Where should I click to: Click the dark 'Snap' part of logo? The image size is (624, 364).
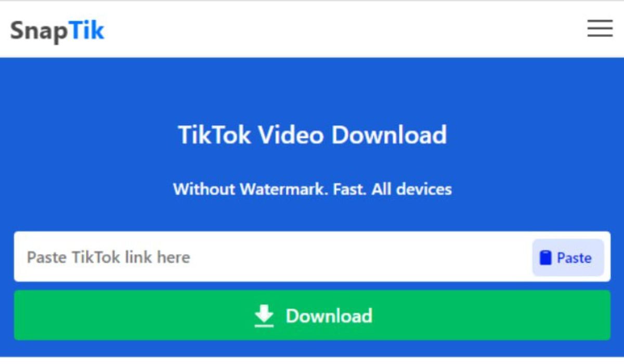(x=39, y=31)
